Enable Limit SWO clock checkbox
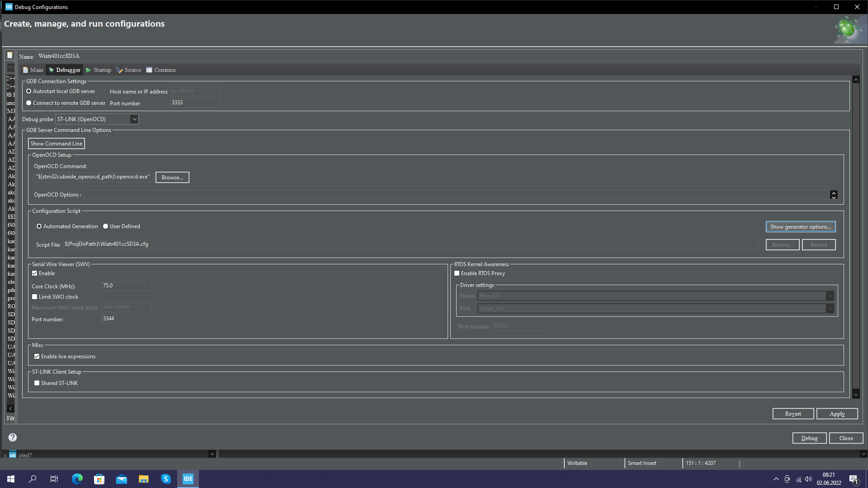The image size is (868, 488). click(35, 297)
